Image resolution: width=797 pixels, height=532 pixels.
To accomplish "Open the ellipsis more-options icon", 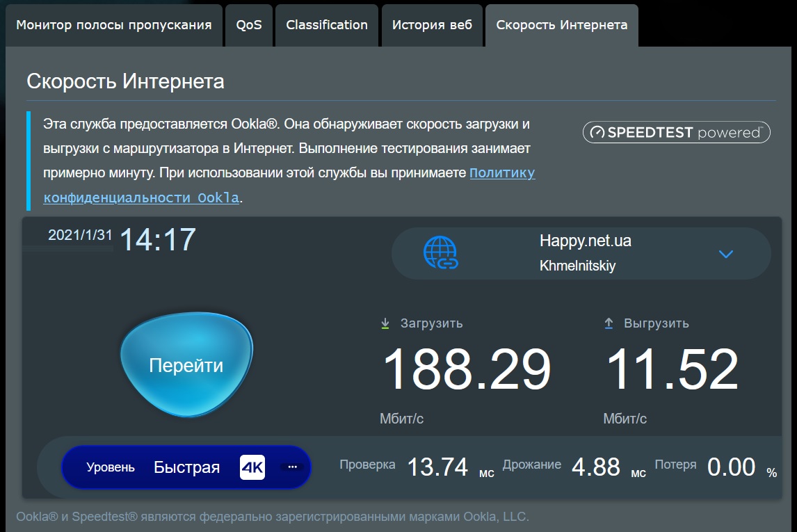I will 292,467.
